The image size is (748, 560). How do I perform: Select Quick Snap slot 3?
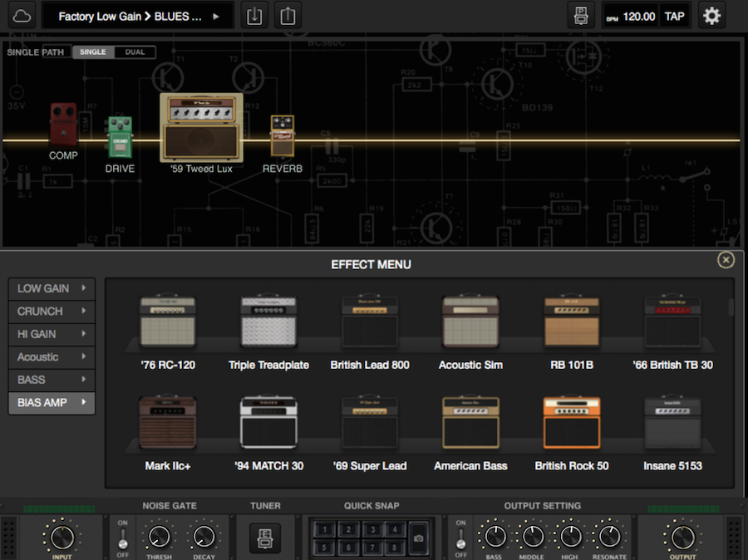click(372, 529)
